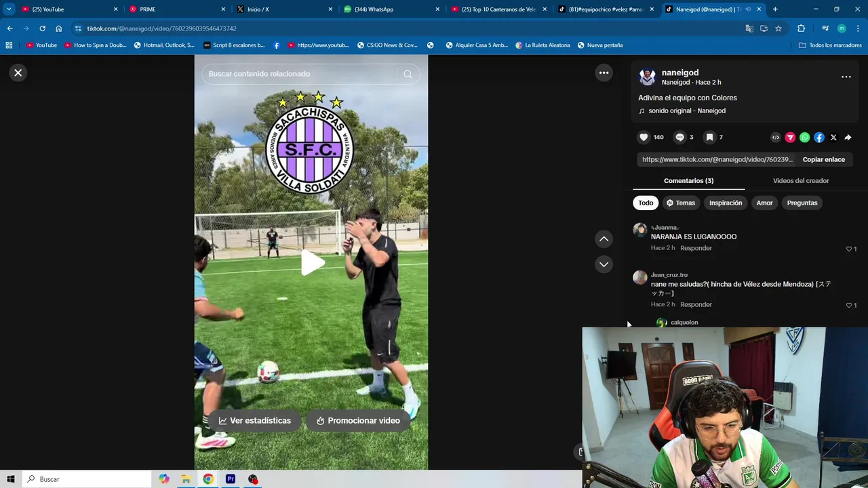
Task: Share the video on X
Action: pos(833,138)
